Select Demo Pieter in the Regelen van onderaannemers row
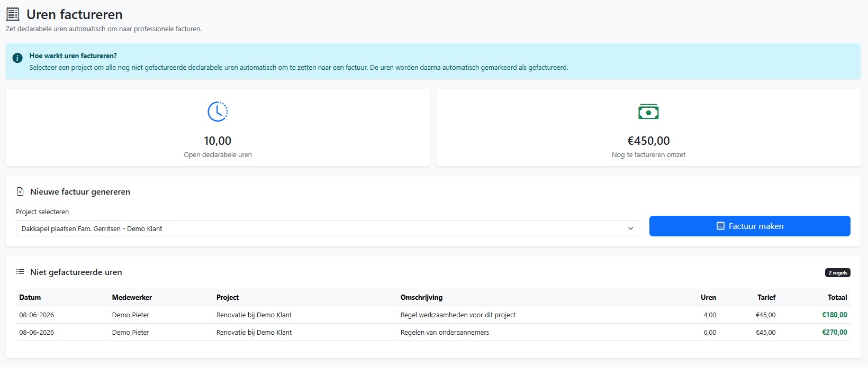This screenshot has width=868, height=367. pos(131,332)
